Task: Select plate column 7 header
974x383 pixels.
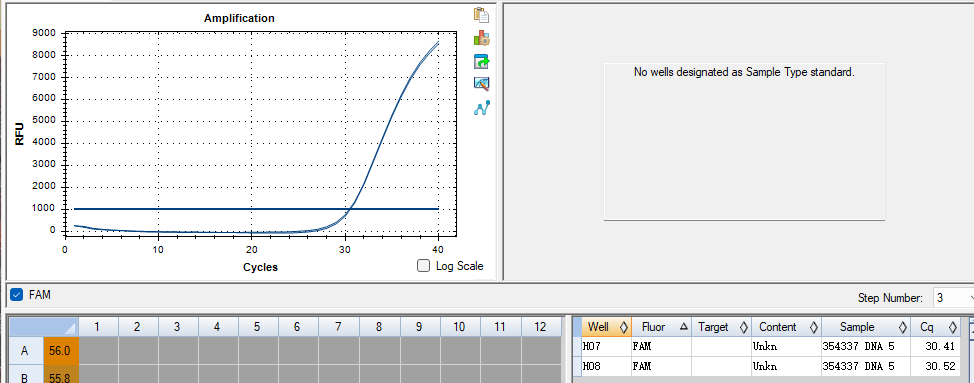Action: tap(339, 327)
